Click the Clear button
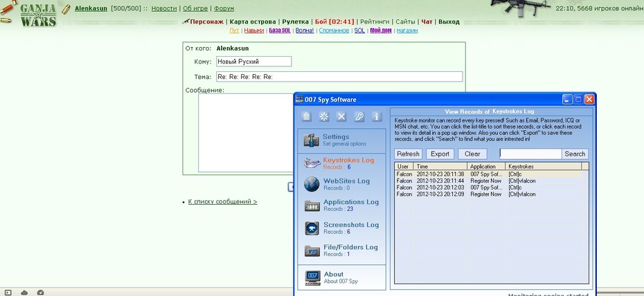 (472, 154)
